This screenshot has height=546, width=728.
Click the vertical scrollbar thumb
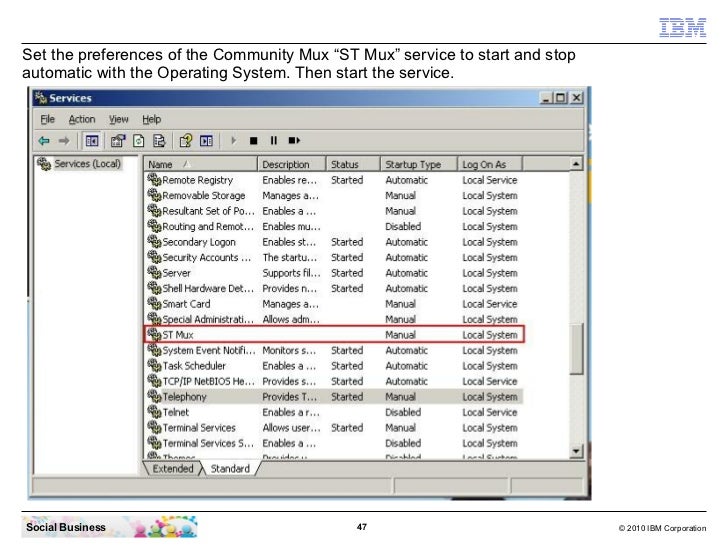pyautogui.click(x=576, y=349)
